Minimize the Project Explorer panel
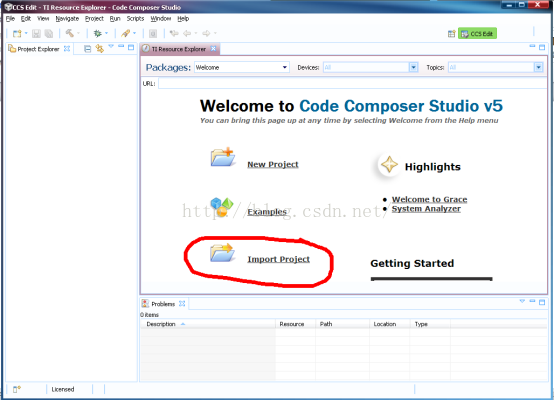 [121, 46]
